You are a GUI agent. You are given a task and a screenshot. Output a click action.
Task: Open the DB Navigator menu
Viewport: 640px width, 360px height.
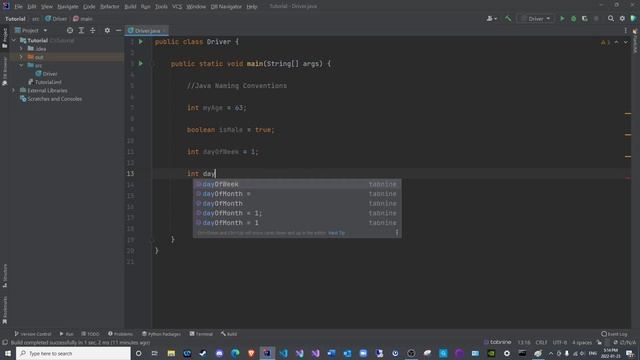click(226, 7)
